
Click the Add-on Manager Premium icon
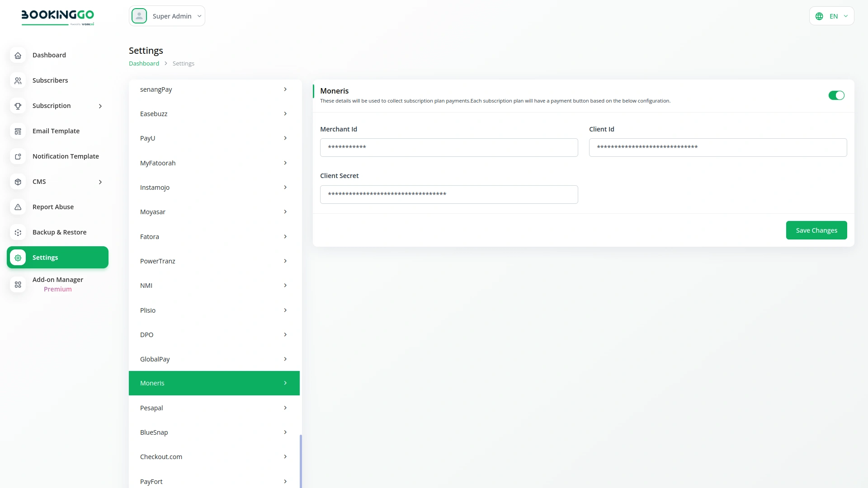(18, 285)
